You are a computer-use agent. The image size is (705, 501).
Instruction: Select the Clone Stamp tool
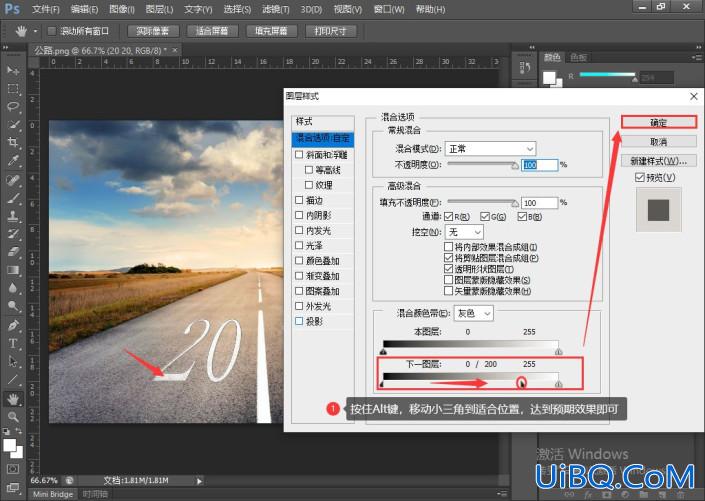tap(13, 216)
